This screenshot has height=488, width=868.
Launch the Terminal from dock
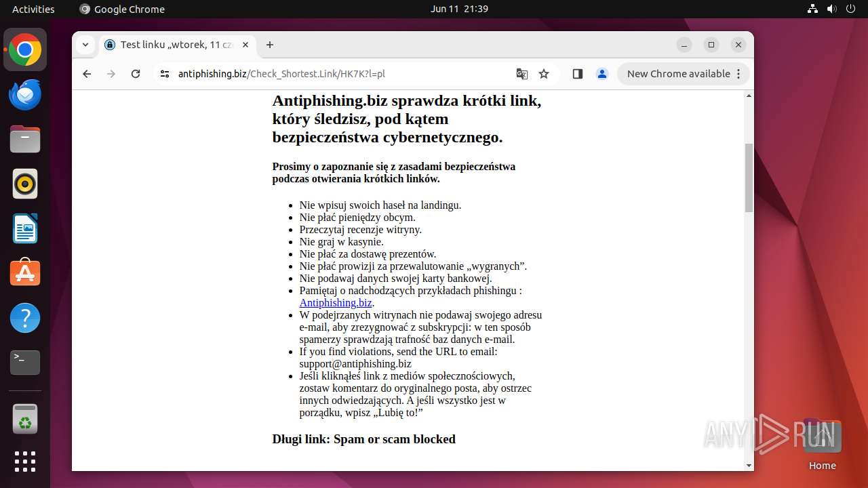pos(25,363)
